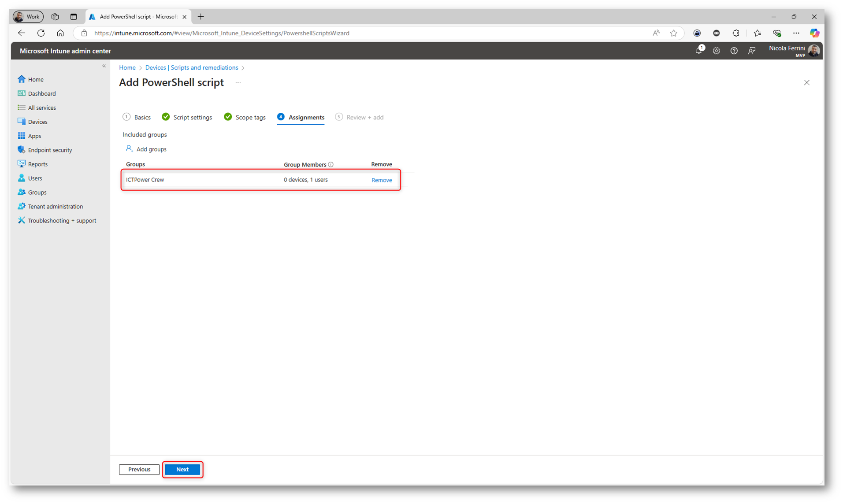The width and height of the screenshot is (843, 504).
Task: Open Users in the sidebar
Action: [x=35, y=178]
